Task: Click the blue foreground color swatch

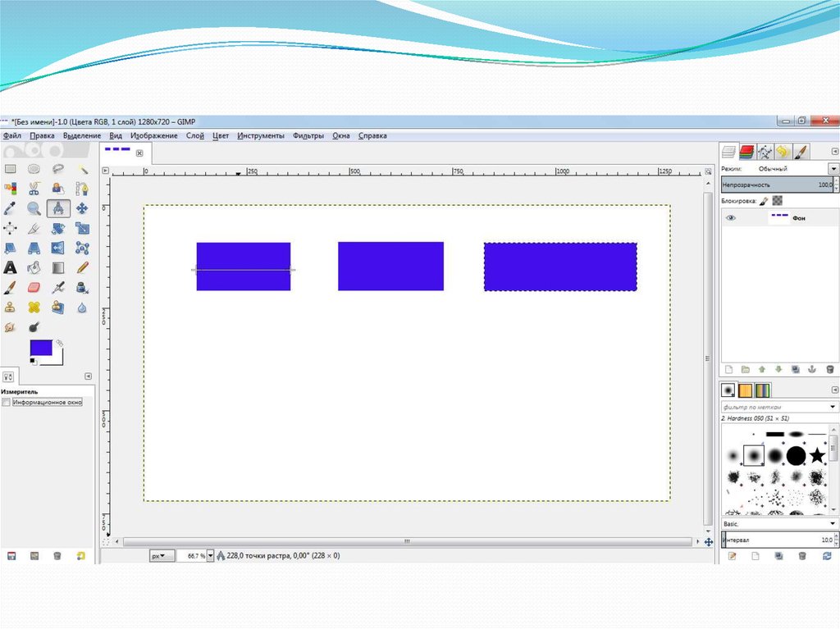Action: (41, 348)
